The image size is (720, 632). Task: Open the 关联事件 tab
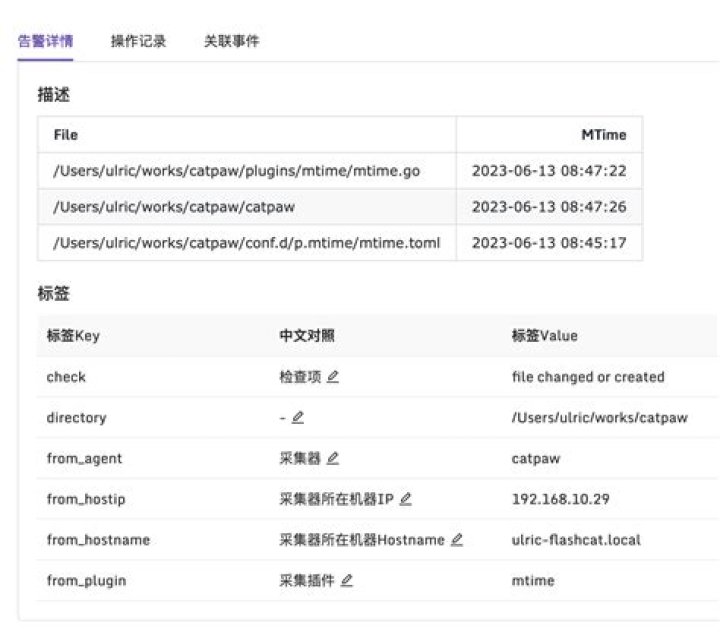point(231,41)
